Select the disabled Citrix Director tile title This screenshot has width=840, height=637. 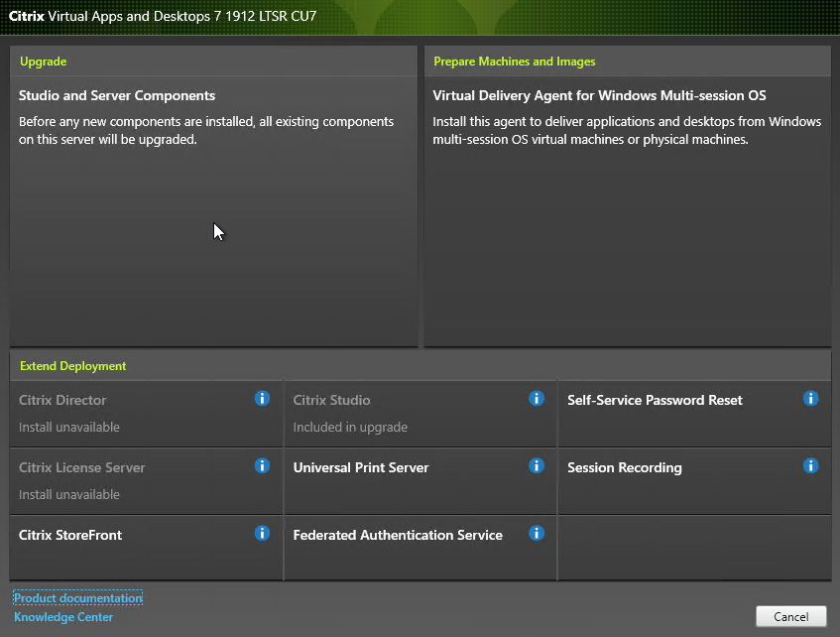[62, 400]
